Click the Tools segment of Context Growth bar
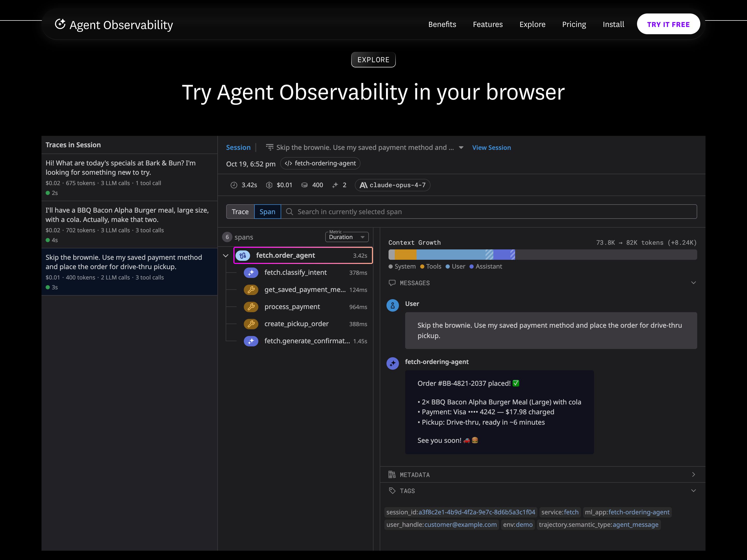The image size is (747, 560). [x=406, y=255]
